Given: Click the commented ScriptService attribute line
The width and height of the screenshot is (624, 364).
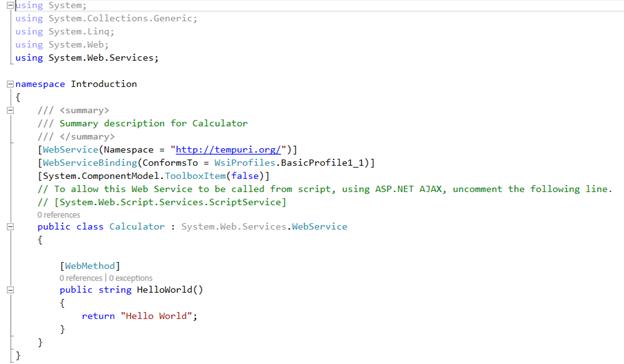Looking at the screenshot, I should click(x=162, y=202).
